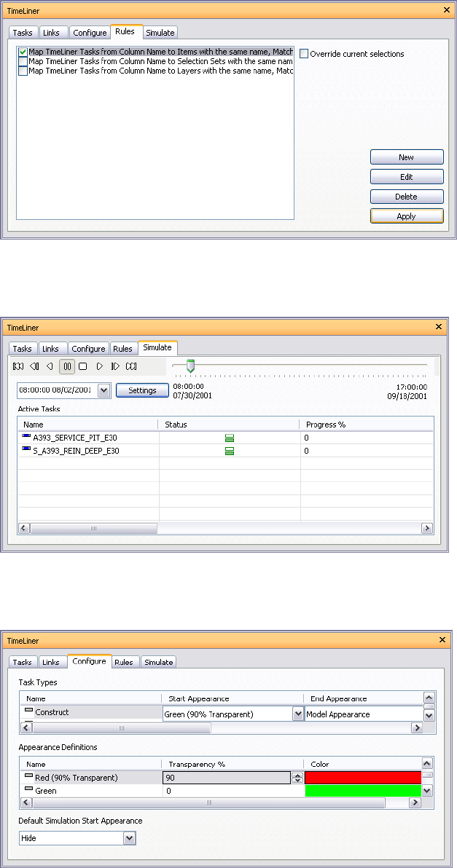Image resolution: width=457 pixels, height=868 pixels.
Task: Sort Active Tasks by Progress % column
Action: click(x=367, y=424)
